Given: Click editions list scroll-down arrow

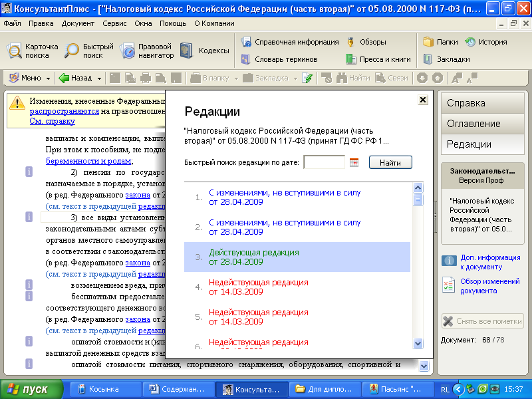Looking at the screenshot, I should click(418, 343).
